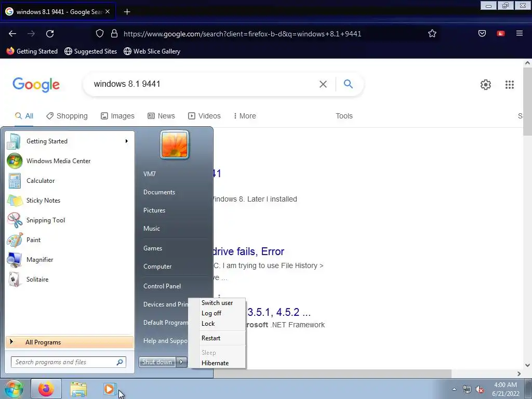The width and height of the screenshot is (532, 399).
Task: Click the muted volume tray icon
Action: pos(480,390)
